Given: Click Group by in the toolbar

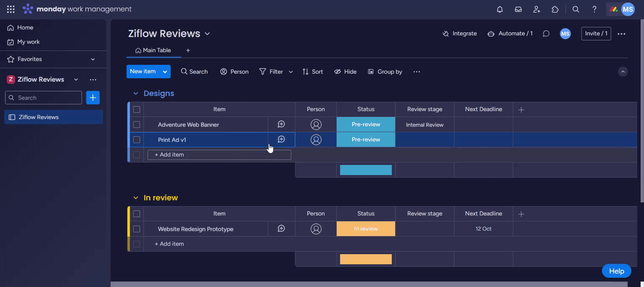Looking at the screenshot, I should [x=385, y=72].
